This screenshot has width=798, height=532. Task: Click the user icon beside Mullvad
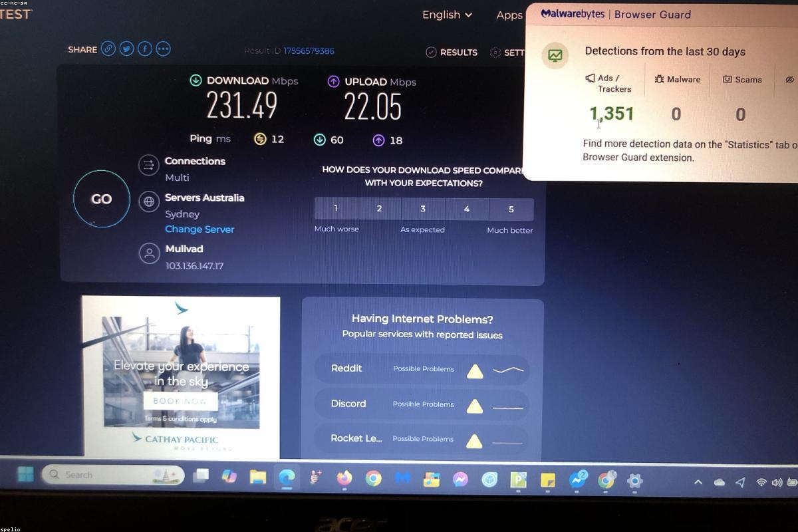[x=148, y=253]
